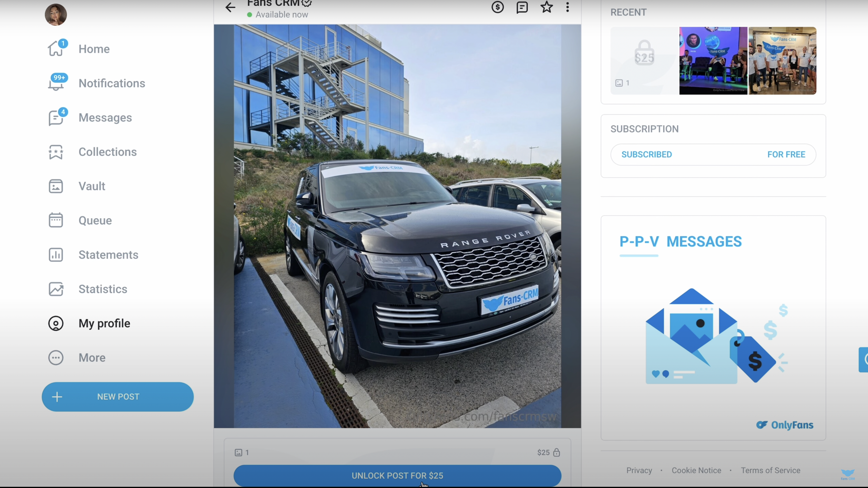Send a tip with the dollar icon
This screenshot has height=488, width=868.
pos(498,7)
